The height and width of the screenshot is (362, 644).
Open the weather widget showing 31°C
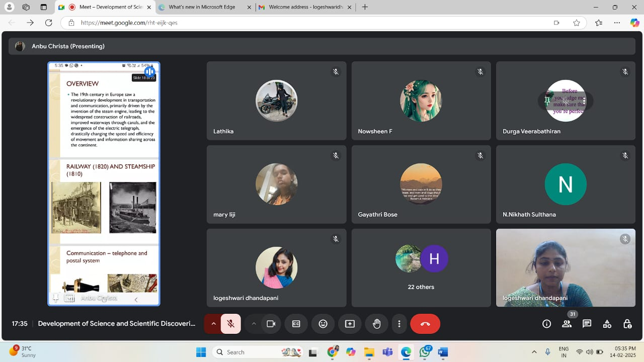tap(23, 351)
